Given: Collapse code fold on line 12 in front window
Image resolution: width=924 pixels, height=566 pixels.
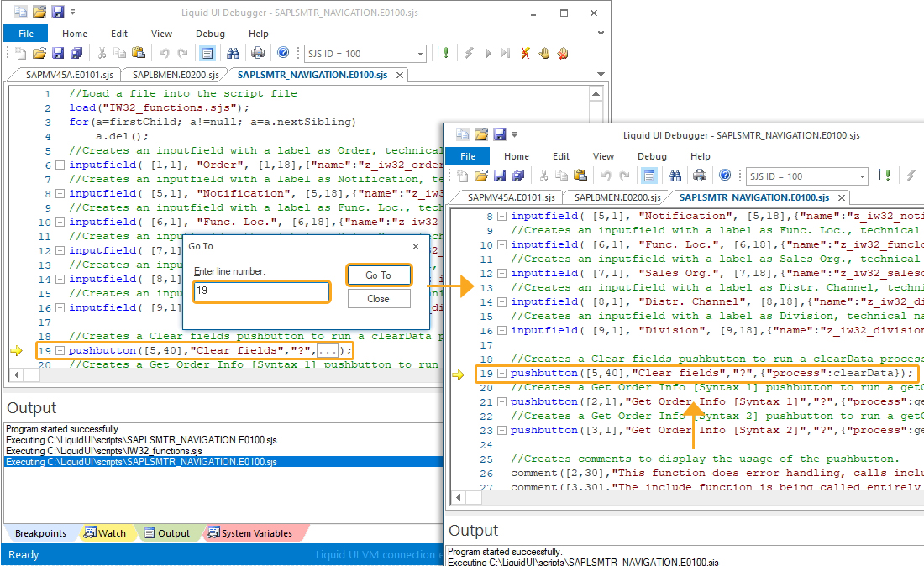Looking at the screenshot, I should coord(501,273).
